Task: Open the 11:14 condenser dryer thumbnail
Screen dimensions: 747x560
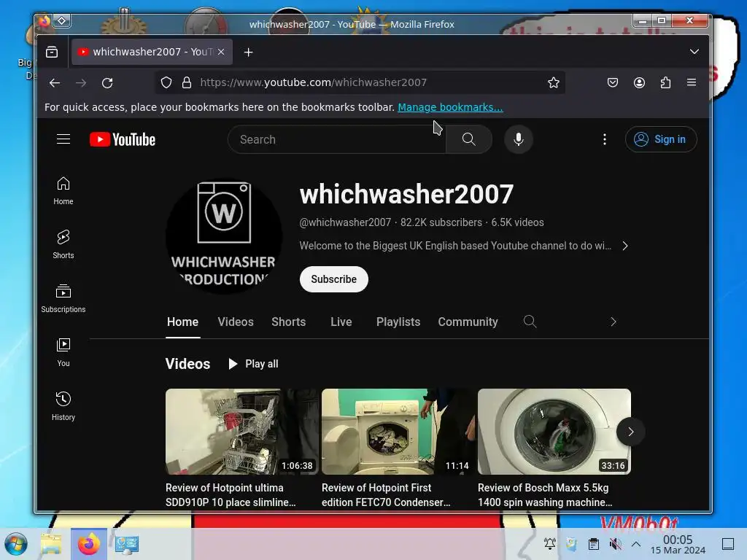Action: 398,432
